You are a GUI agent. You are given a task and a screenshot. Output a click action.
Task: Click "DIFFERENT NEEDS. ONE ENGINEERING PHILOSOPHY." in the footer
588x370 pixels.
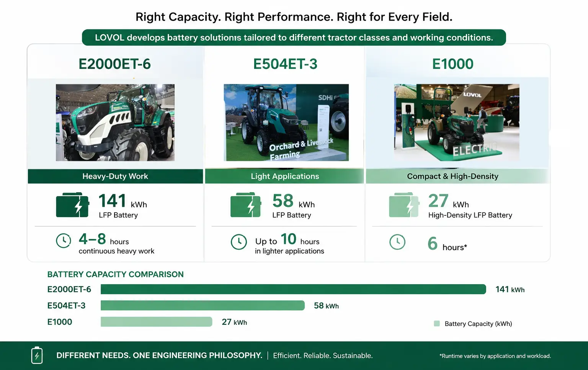click(159, 355)
